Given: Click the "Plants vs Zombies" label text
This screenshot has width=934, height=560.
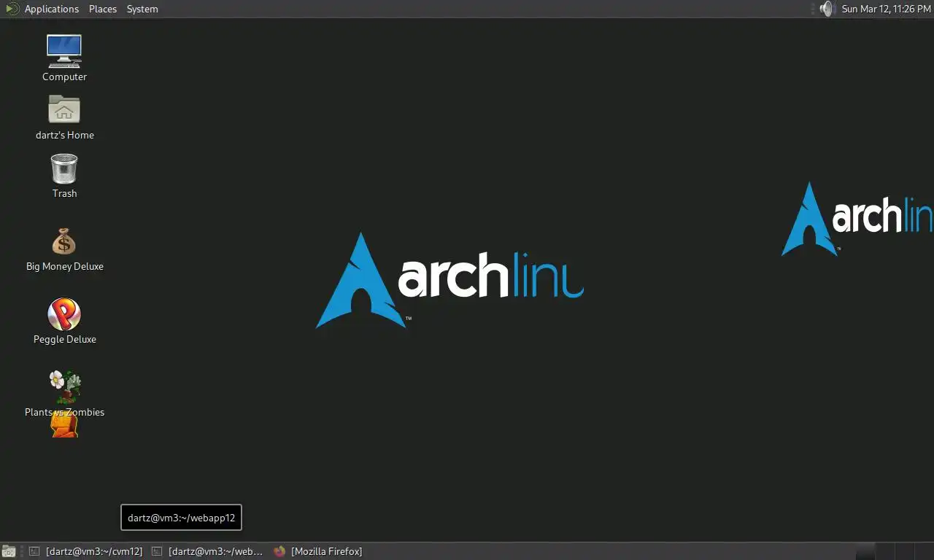Looking at the screenshot, I should [x=64, y=412].
